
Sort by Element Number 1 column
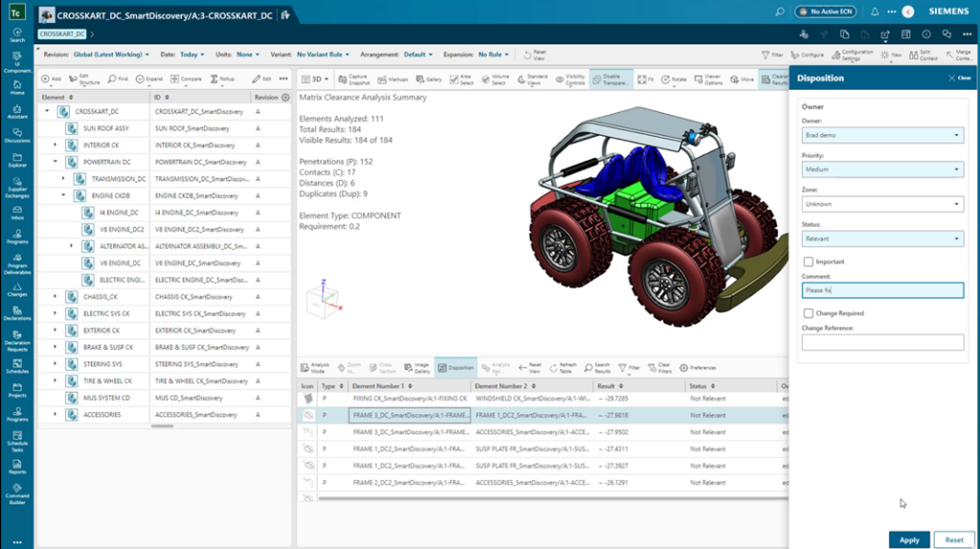click(x=382, y=386)
